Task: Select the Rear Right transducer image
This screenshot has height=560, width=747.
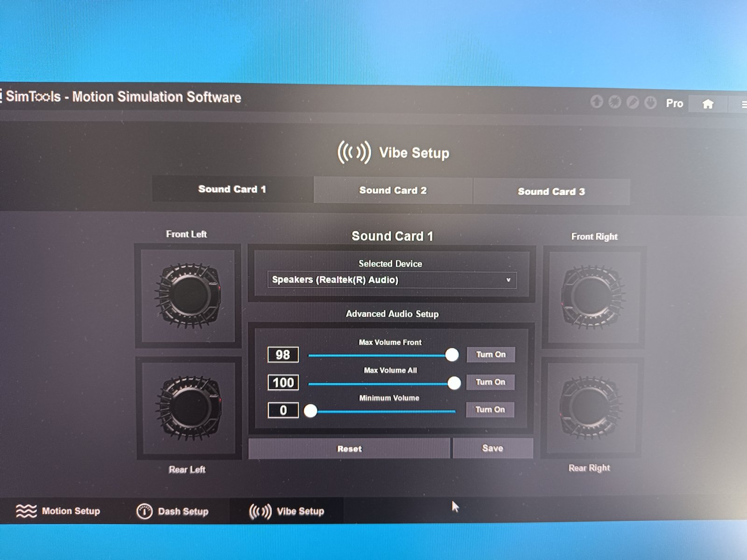Action: (x=591, y=409)
